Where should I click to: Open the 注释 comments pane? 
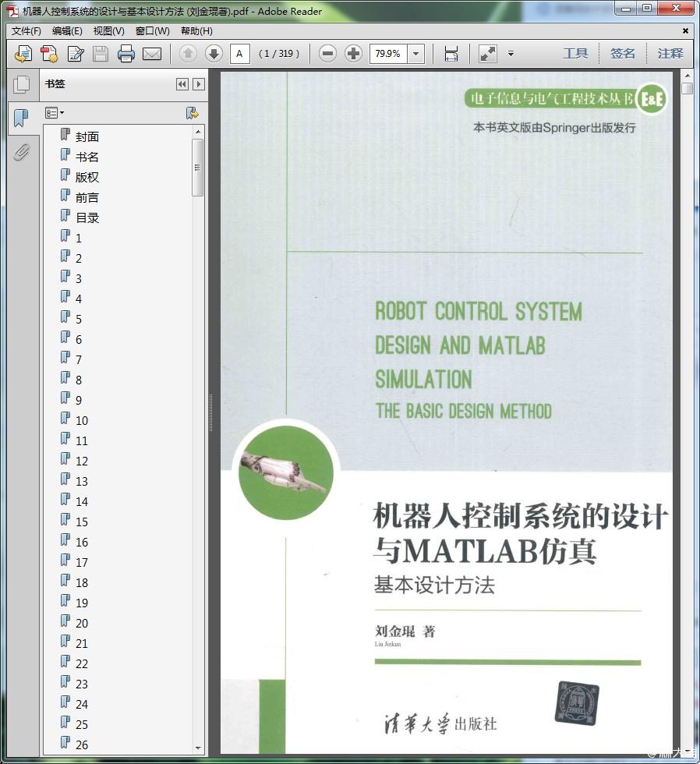point(670,54)
